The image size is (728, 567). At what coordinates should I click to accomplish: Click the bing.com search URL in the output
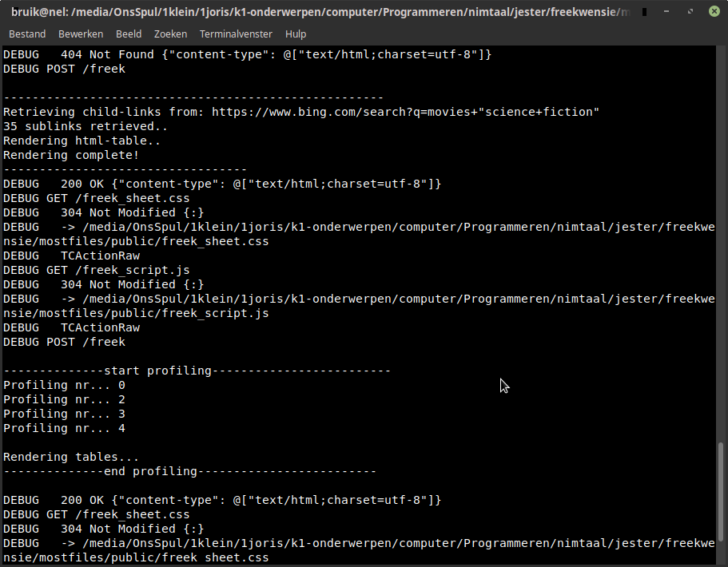click(x=405, y=113)
